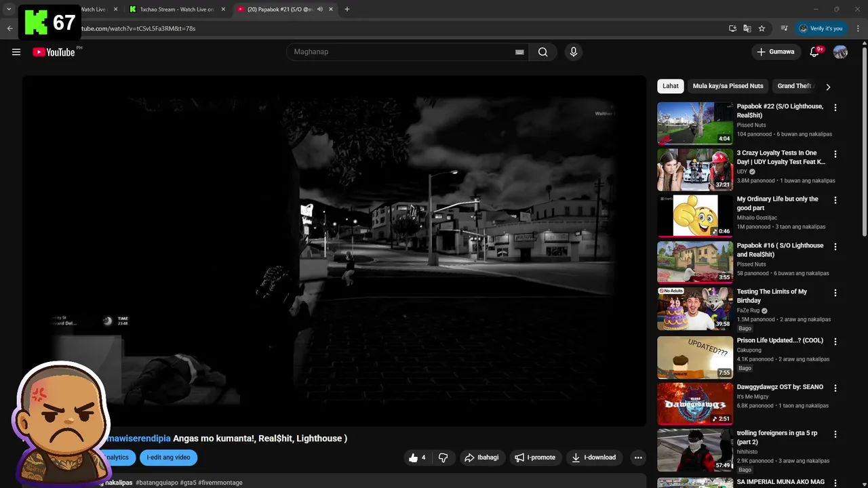The width and height of the screenshot is (868, 488).
Task: Click the translate page icon
Action: coord(747,28)
